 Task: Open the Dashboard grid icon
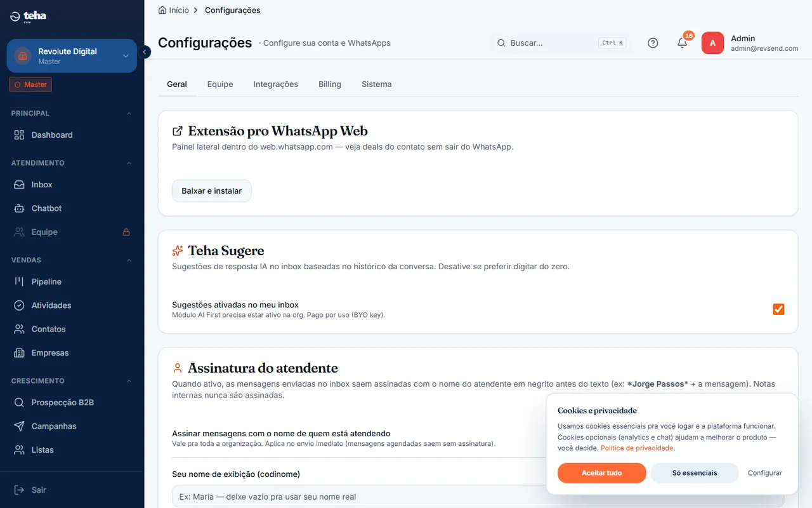[19, 135]
